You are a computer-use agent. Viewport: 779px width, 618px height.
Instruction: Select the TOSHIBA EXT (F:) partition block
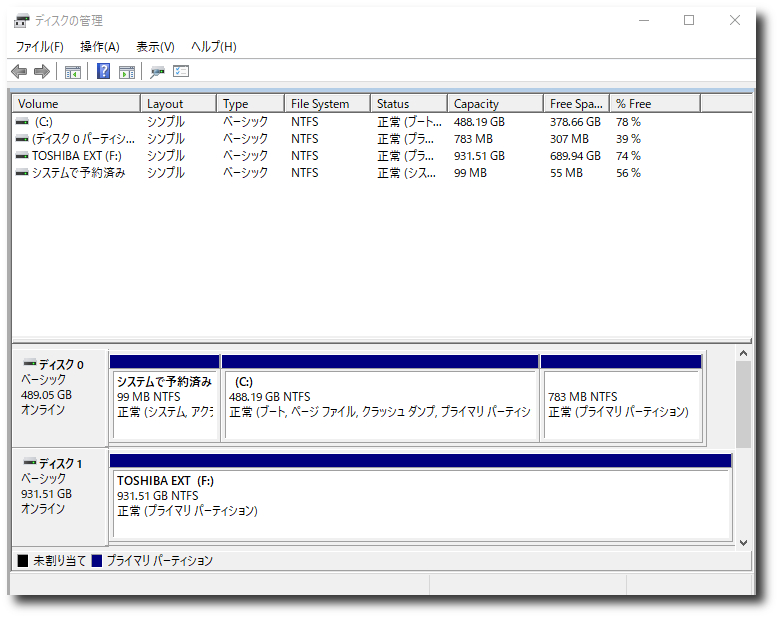[421, 496]
